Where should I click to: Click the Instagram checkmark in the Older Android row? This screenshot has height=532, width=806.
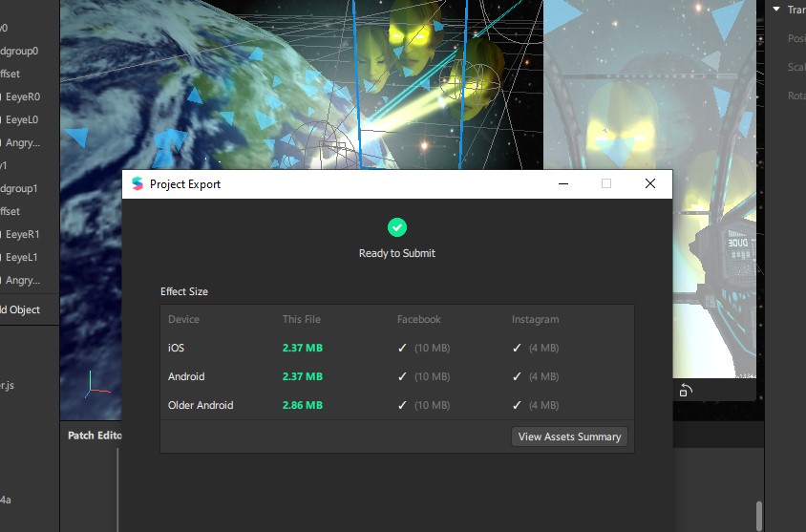point(517,406)
